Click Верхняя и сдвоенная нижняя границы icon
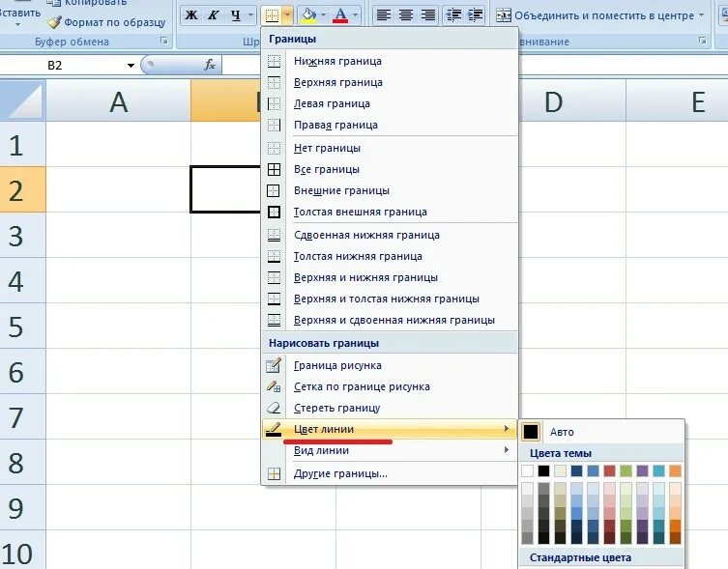 tap(274, 320)
